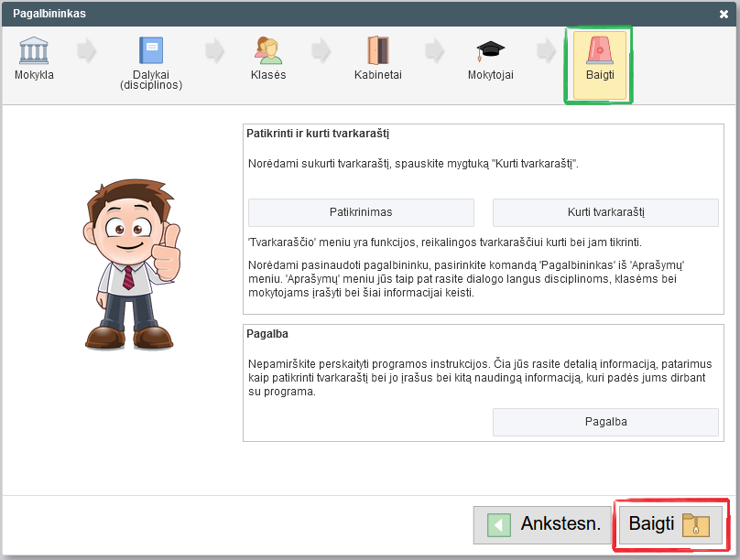Click the Pagalbininkas title bar text
This screenshot has width=740, height=560.
(x=49, y=14)
